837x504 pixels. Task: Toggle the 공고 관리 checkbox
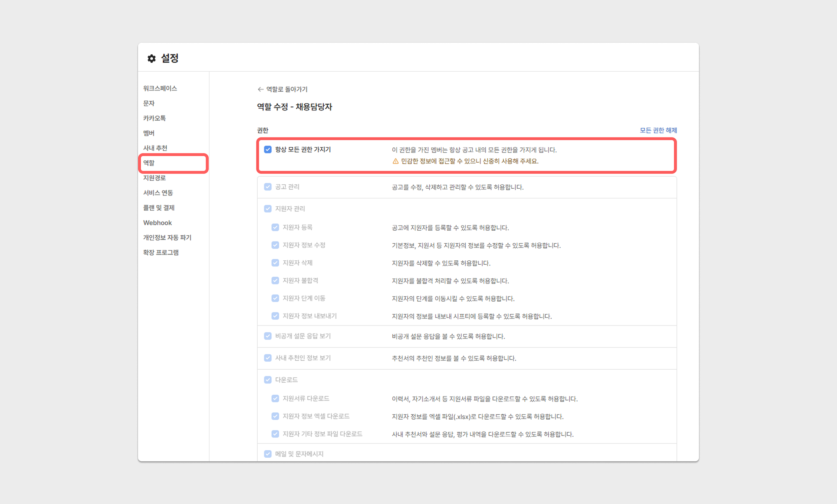click(x=268, y=187)
